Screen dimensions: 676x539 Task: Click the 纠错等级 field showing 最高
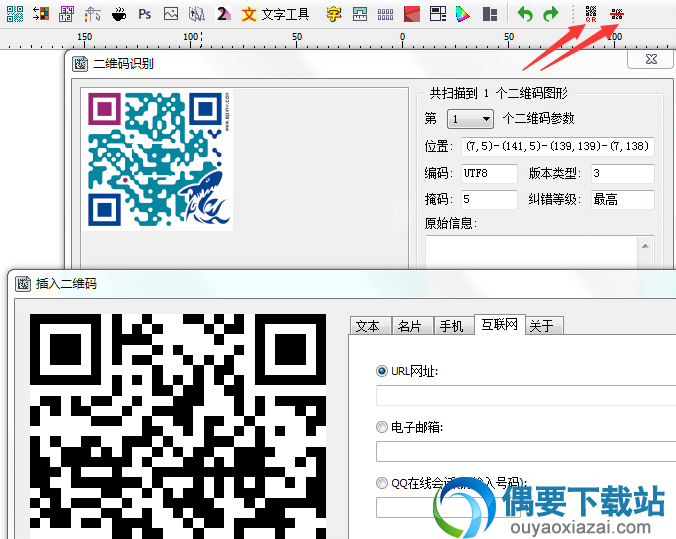[x=623, y=199]
